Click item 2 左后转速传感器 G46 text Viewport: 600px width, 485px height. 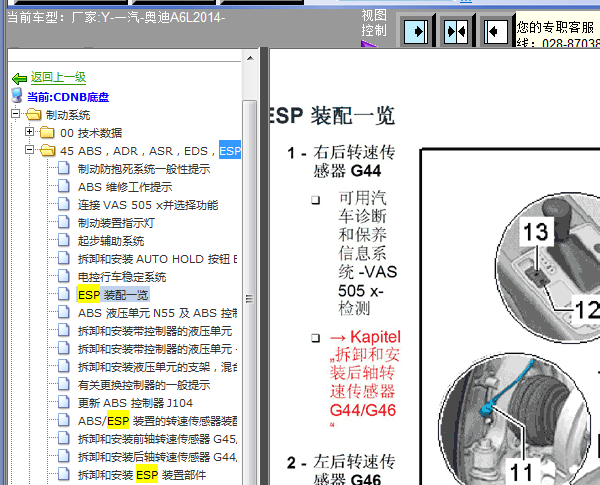354,470
